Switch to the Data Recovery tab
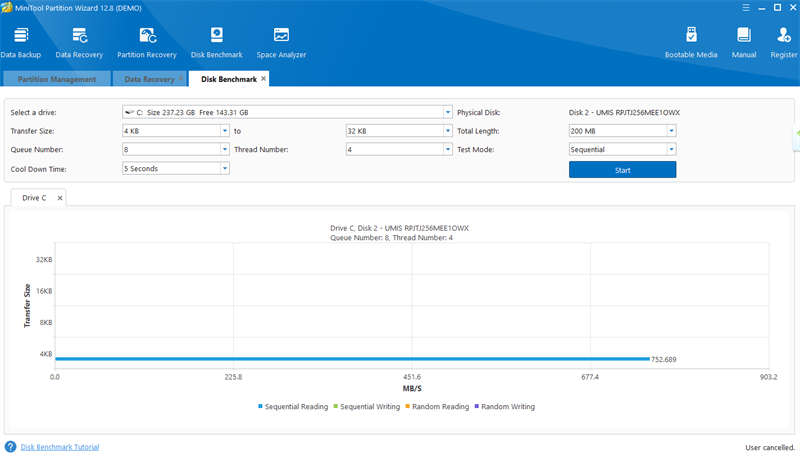The height and width of the screenshot is (458, 800). pyautogui.click(x=148, y=79)
